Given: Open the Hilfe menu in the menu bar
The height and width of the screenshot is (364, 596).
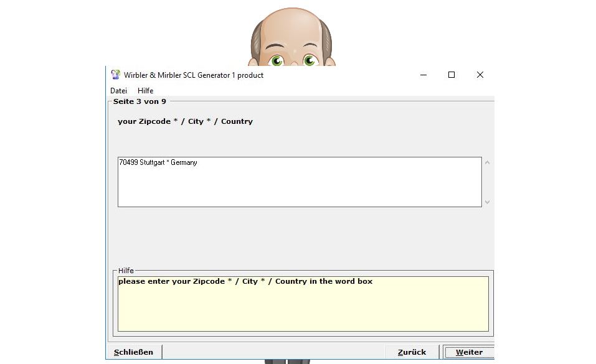Looking at the screenshot, I should click(145, 91).
